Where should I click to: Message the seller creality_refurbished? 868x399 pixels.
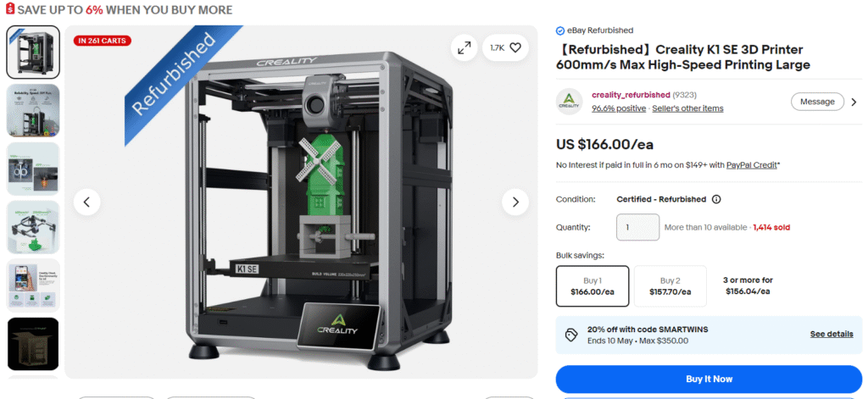(817, 102)
